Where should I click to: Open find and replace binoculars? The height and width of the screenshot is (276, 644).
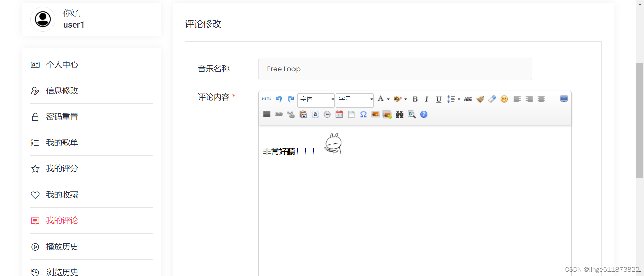coord(399,114)
